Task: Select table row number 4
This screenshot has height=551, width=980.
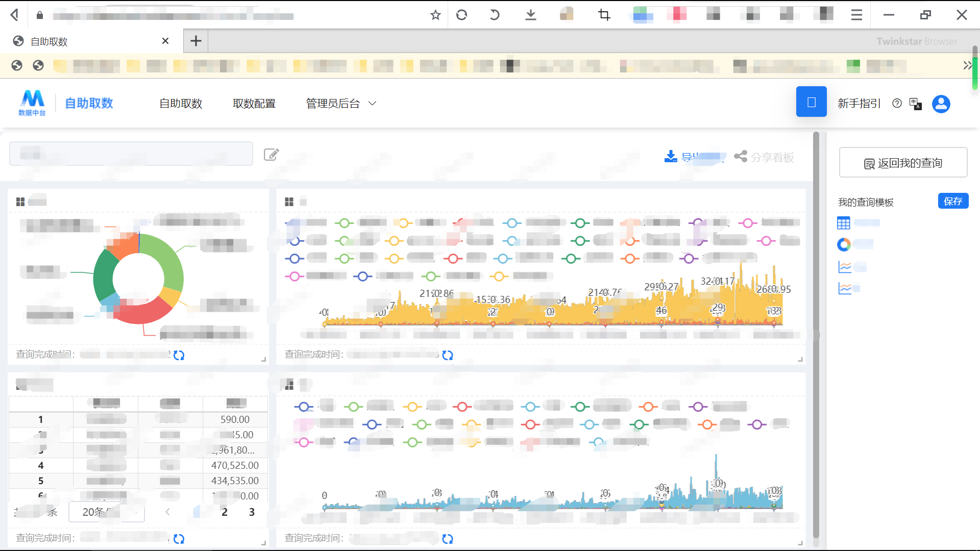Action: 41,465
